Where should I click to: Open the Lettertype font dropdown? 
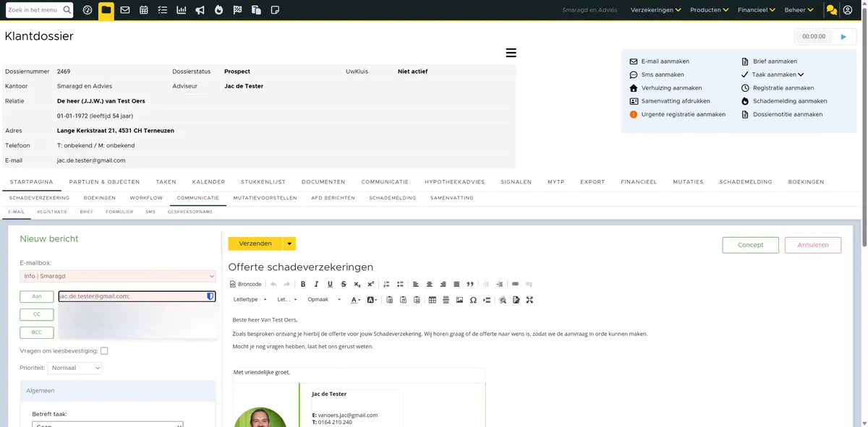250,300
